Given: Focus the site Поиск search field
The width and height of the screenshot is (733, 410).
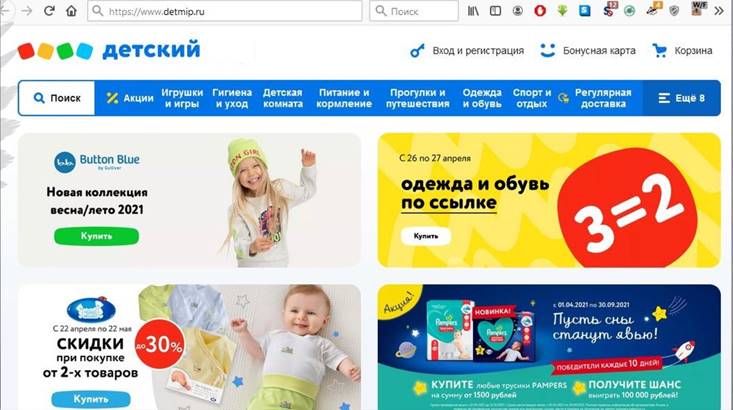Looking at the screenshot, I should 57,98.
